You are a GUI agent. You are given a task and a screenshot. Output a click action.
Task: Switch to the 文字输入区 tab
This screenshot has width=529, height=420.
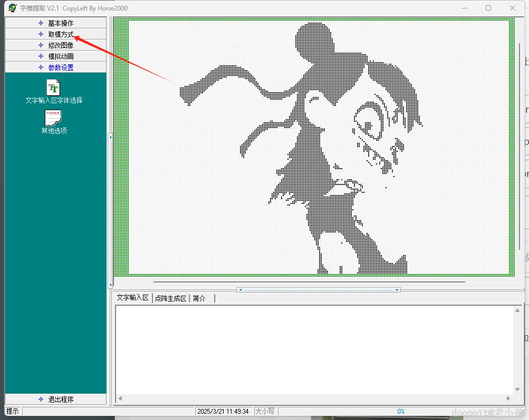pyautogui.click(x=132, y=298)
